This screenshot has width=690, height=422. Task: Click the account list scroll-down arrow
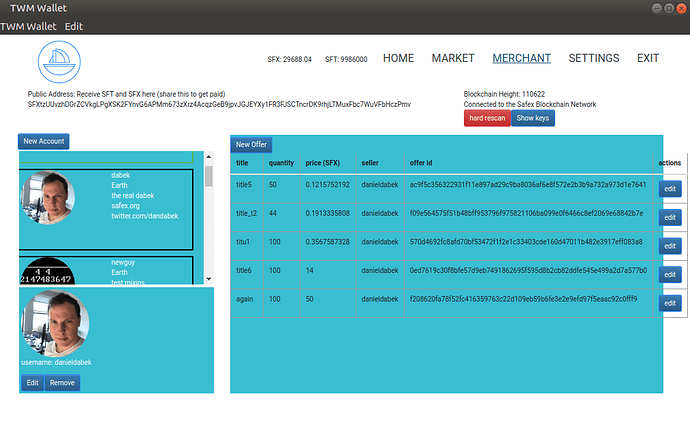(209, 279)
